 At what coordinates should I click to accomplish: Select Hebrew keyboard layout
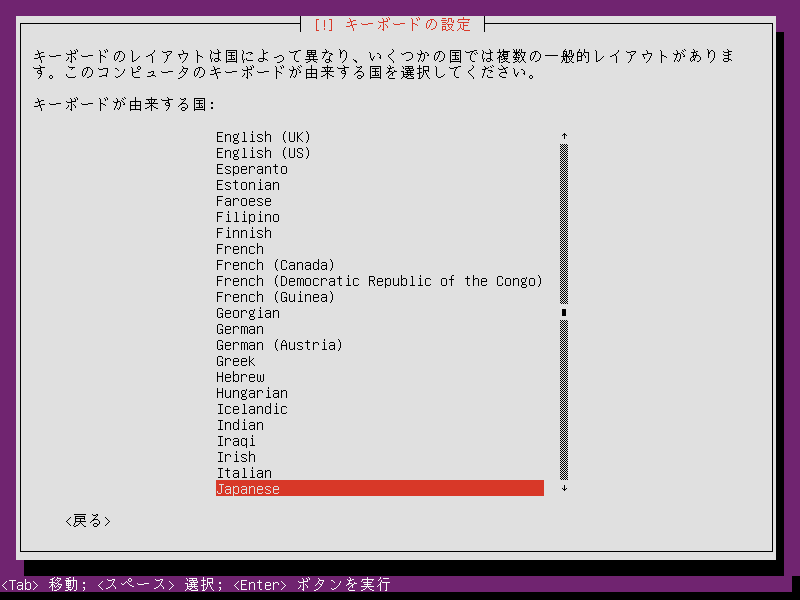pyautogui.click(x=240, y=377)
